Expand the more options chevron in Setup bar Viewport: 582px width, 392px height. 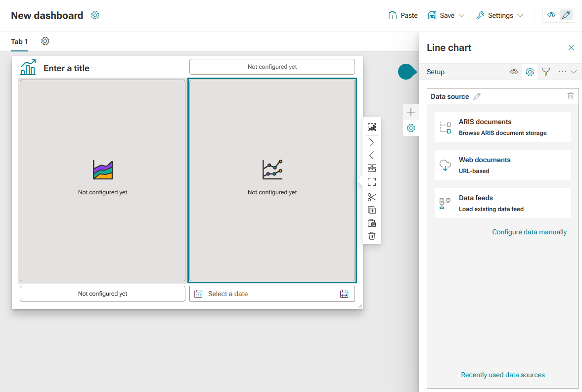click(574, 72)
